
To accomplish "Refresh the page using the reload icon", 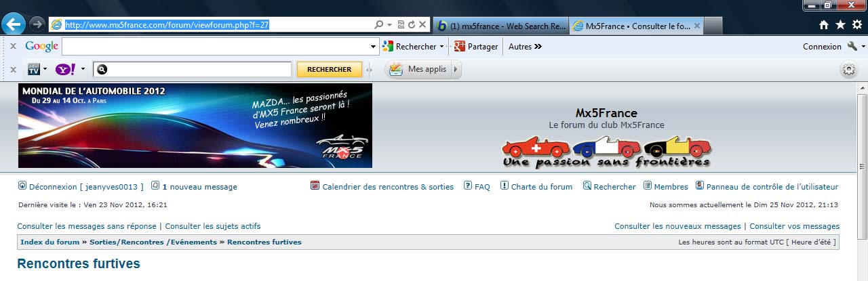I will 412,24.
